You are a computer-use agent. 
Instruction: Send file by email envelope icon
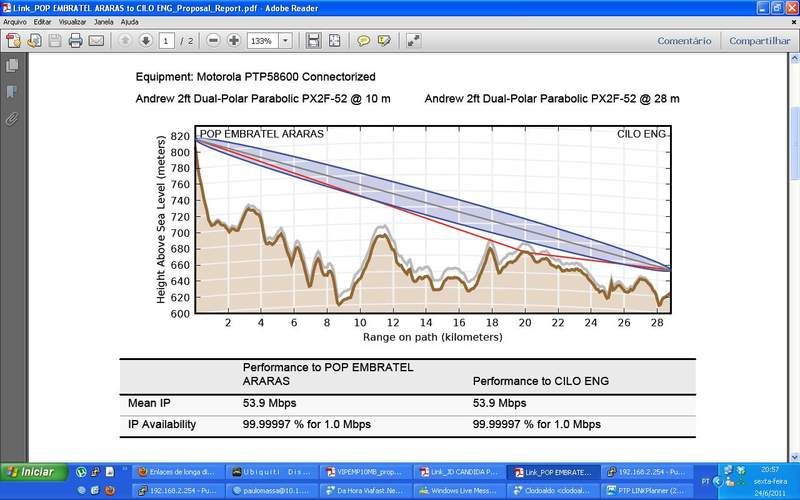96,41
